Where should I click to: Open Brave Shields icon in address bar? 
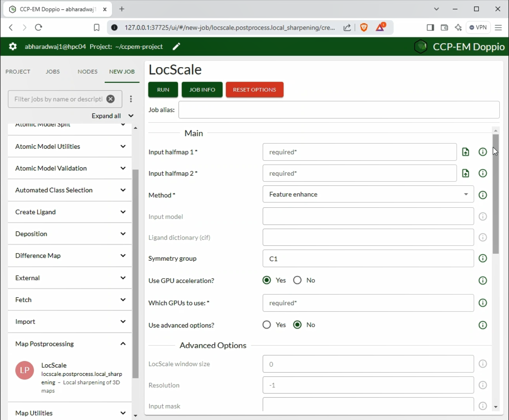(x=364, y=27)
